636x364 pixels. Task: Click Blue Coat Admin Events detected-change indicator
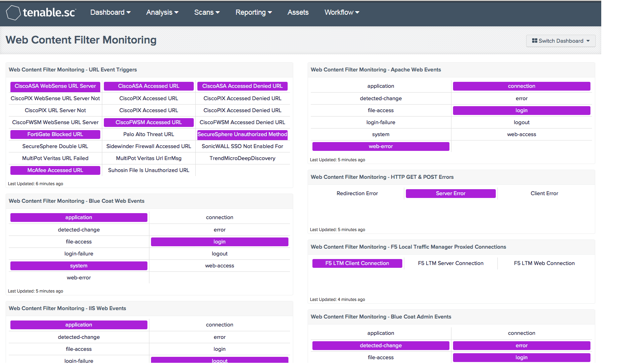pyautogui.click(x=381, y=346)
